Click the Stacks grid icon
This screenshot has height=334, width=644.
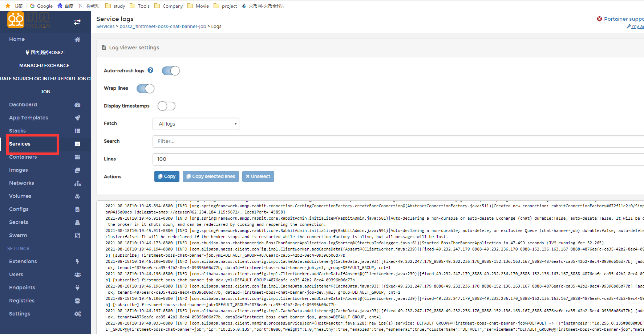click(x=77, y=131)
